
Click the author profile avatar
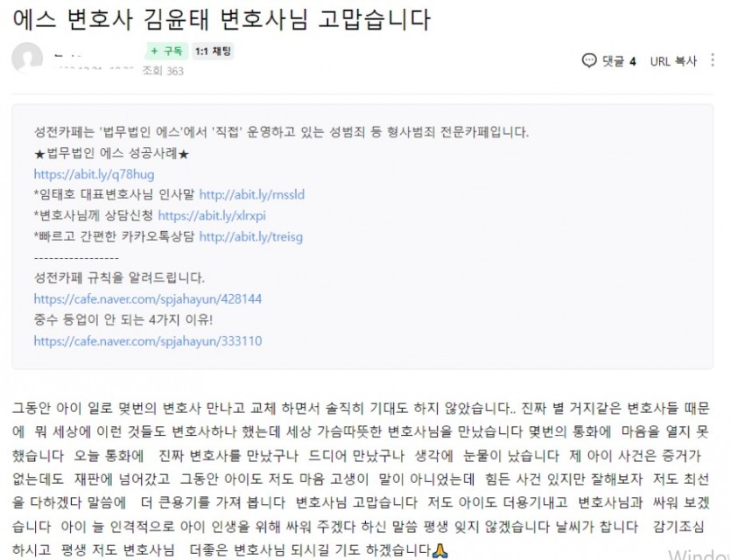coord(27,59)
